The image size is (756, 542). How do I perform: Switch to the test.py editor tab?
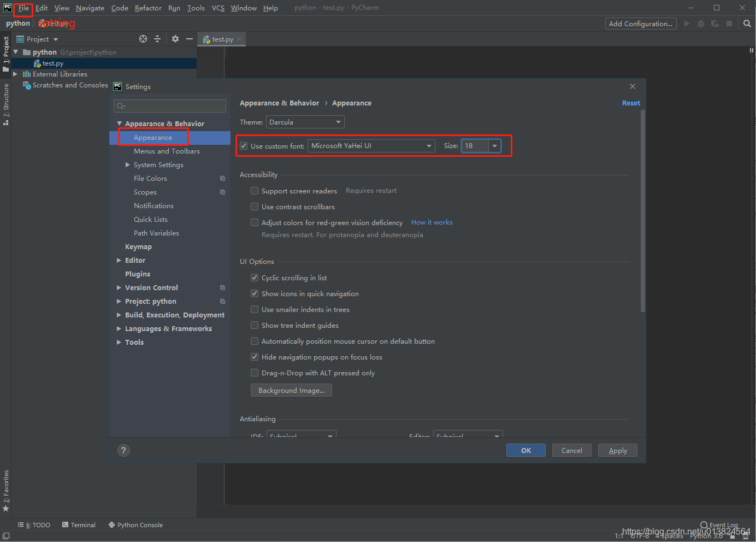pyautogui.click(x=222, y=39)
